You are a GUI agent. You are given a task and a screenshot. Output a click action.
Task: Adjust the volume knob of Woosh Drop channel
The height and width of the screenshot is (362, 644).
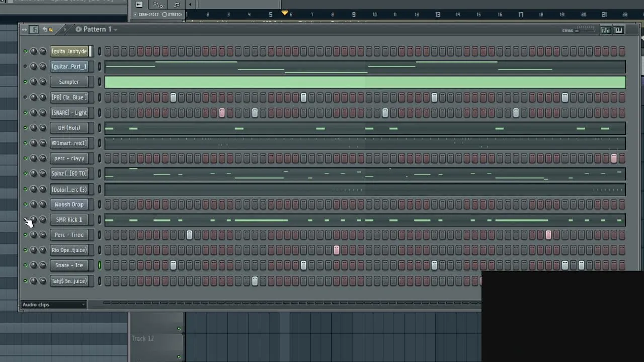pos(43,205)
